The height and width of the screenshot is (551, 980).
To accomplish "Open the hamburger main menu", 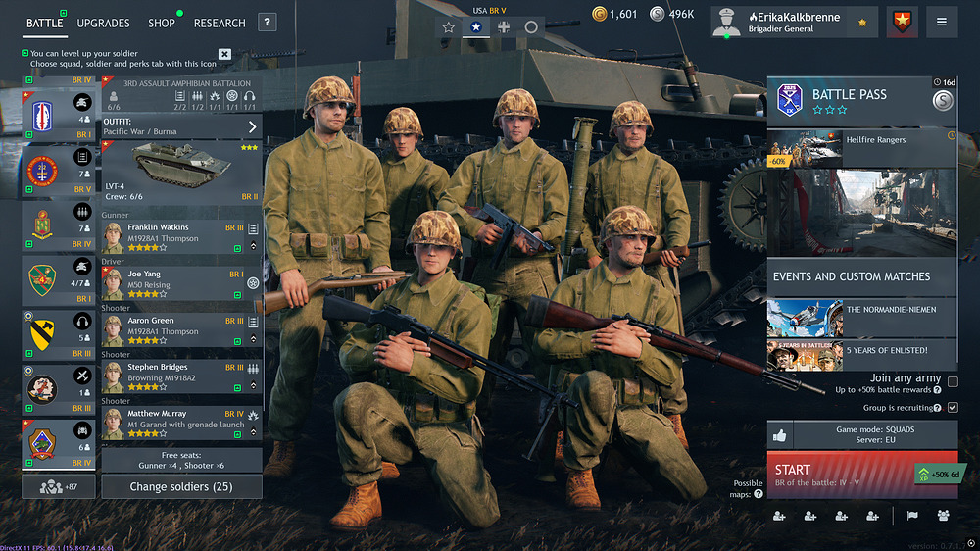I will [941, 22].
